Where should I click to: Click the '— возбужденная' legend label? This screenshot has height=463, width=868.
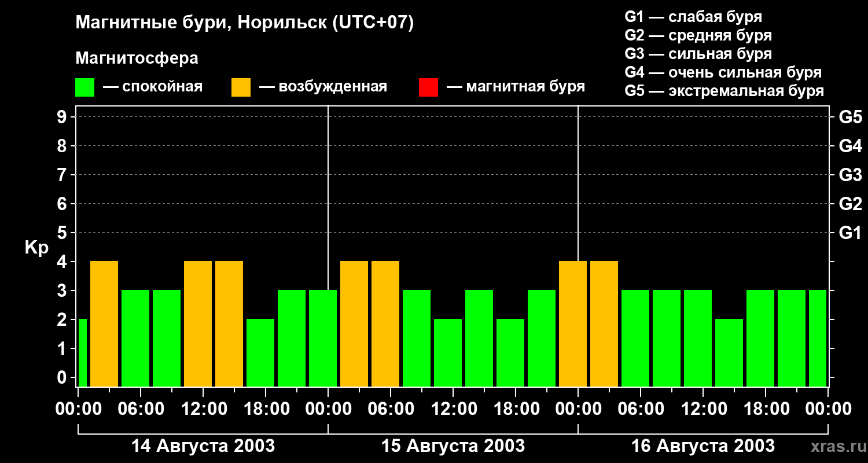click(323, 87)
